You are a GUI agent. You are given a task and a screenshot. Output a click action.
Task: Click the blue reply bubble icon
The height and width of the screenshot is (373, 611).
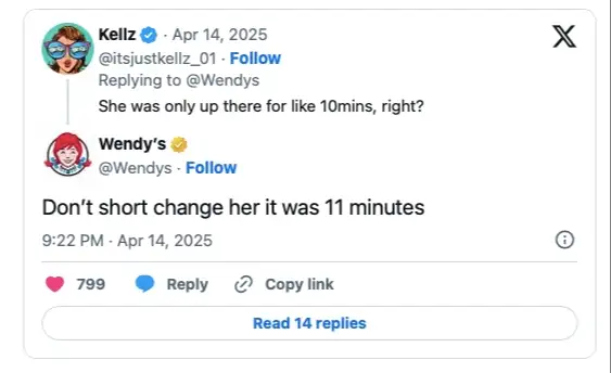[x=145, y=284]
